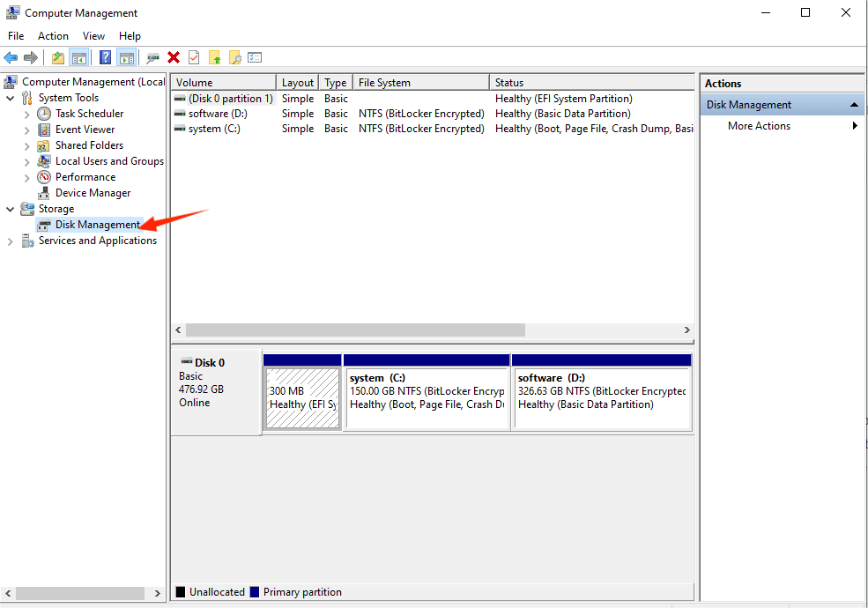
Task: Open the More Actions submenu arrow
Action: [855, 126]
